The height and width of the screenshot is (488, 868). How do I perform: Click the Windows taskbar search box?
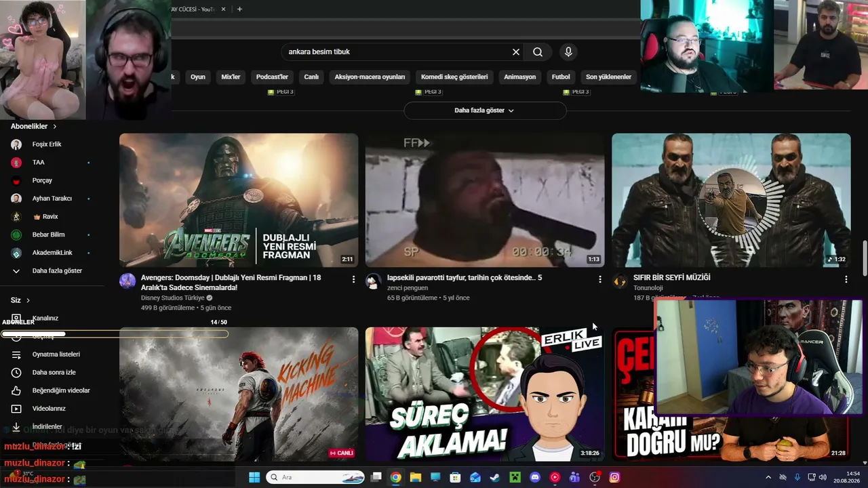click(315, 477)
